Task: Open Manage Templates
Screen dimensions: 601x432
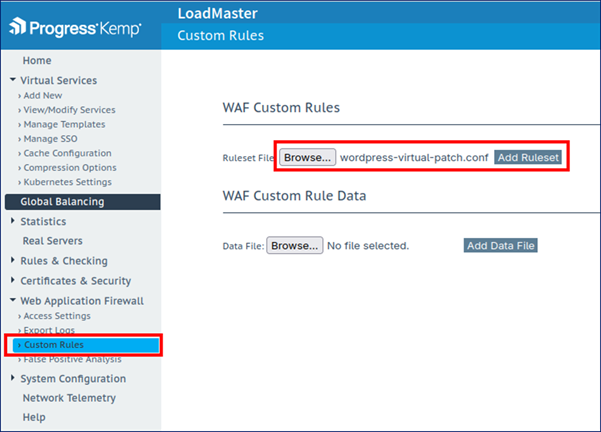Action: [64, 124]
